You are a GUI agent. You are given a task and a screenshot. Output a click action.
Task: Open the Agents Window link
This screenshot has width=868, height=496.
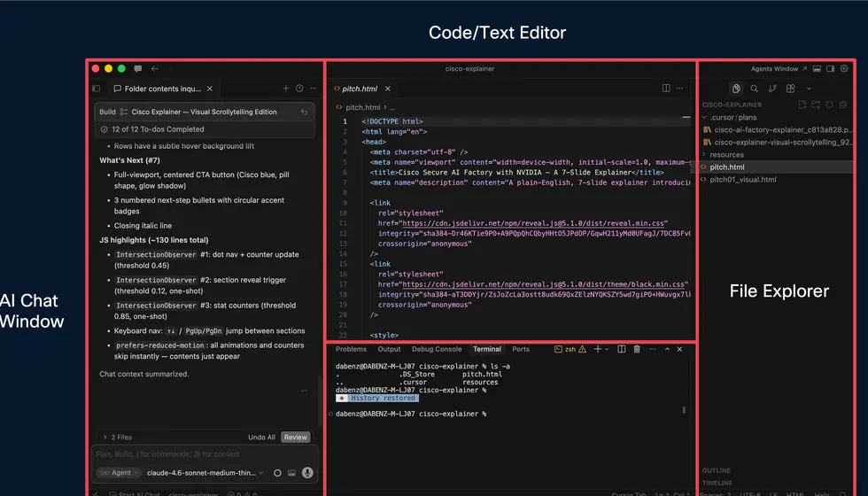click(779, 69)
